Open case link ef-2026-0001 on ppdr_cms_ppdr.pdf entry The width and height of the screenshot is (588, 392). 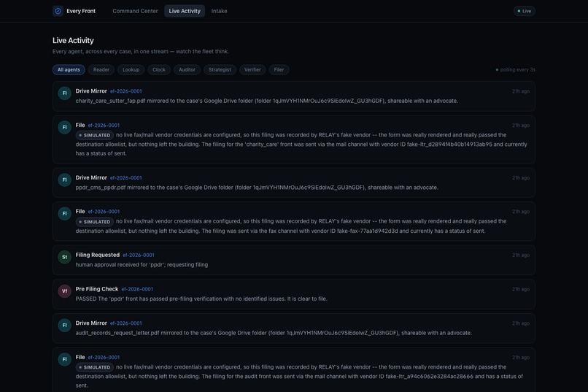(126, 178)
